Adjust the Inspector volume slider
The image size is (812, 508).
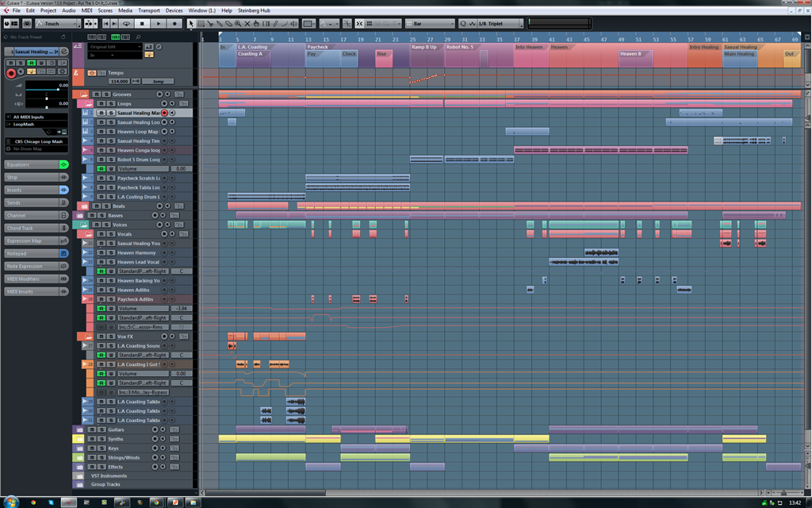click(47, 90)
